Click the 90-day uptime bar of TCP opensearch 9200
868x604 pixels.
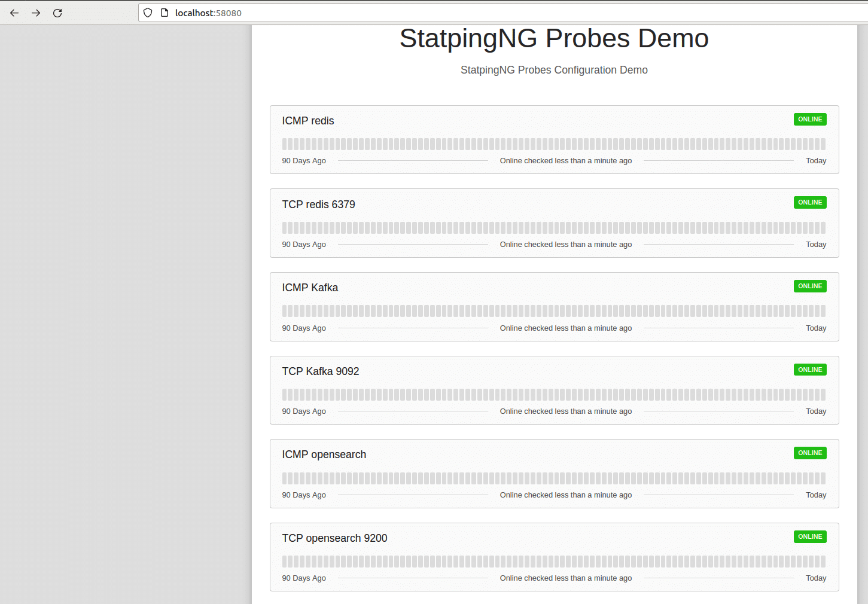554,562
